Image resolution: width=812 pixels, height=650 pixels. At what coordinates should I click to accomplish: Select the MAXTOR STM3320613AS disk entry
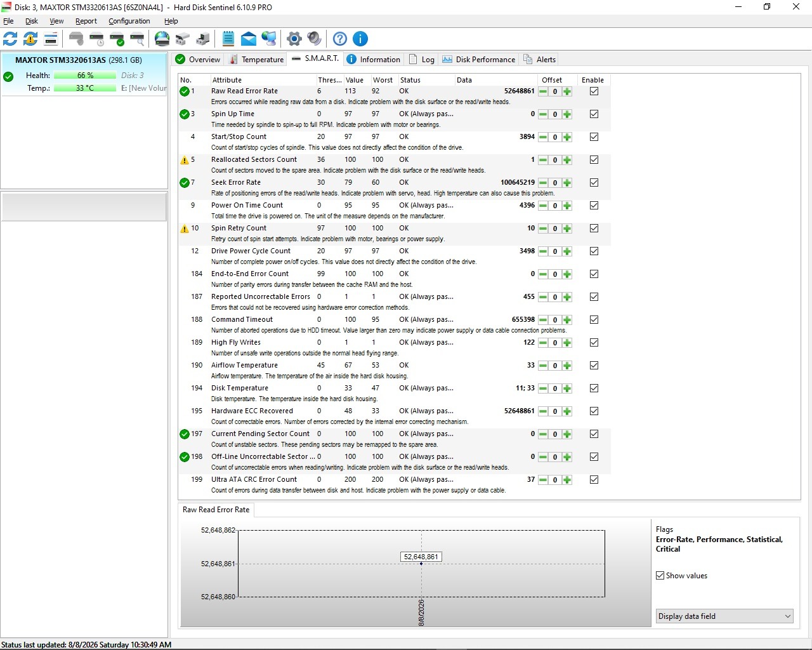84,74
